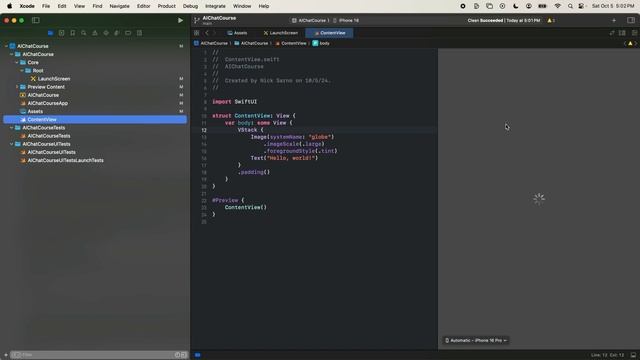
Task: Collapse the Root folder disclosure triangle
Action: (x=22, y=71)
